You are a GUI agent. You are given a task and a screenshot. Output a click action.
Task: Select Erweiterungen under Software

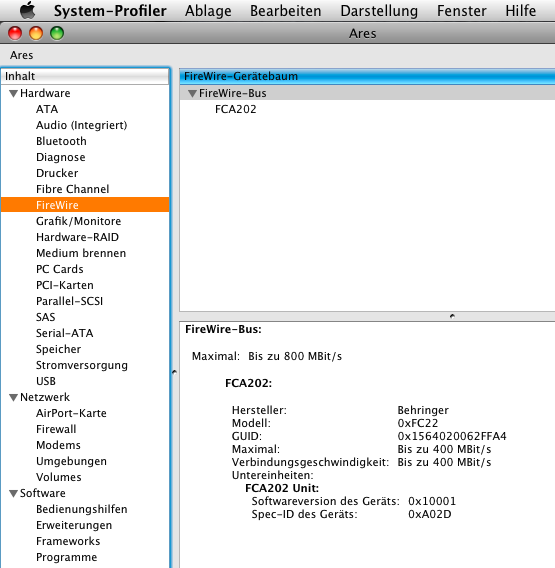coord(74,525)
